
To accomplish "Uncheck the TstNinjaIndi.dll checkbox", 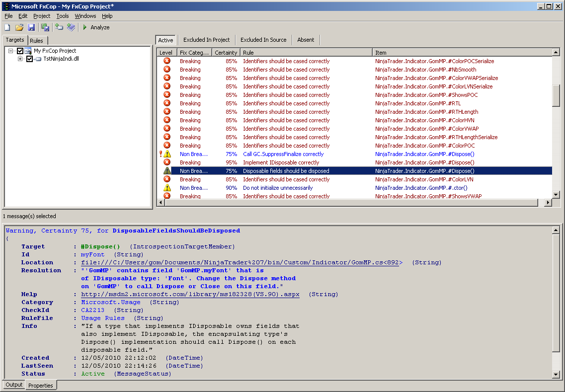I will pyautogui.click(x=29, y=59).
